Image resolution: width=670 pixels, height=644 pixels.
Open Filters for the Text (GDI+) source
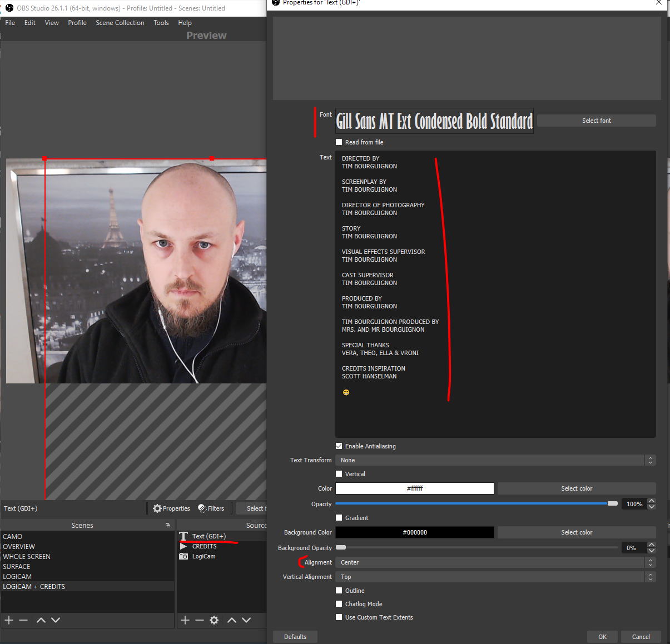tap(211, 508)
